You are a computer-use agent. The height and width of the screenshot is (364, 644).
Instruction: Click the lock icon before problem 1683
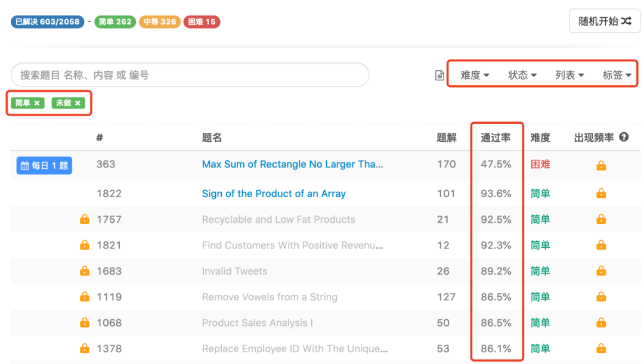(x=85, y=271)
